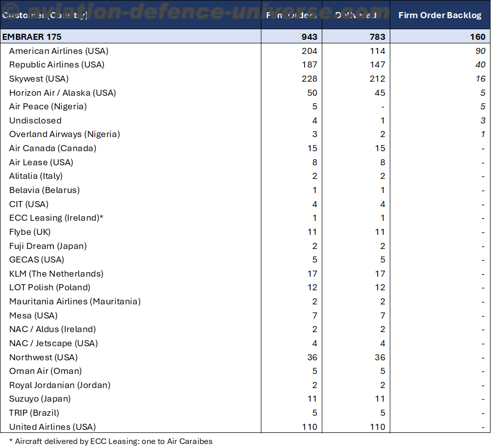491x448 pixels.
Task: Select 'American Airlines (USA)' row name
Action: [x=58, y=51]
